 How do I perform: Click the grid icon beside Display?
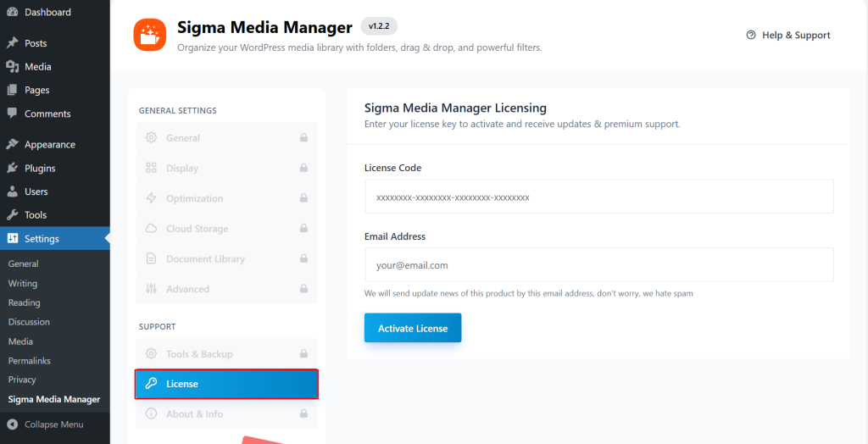151,168
